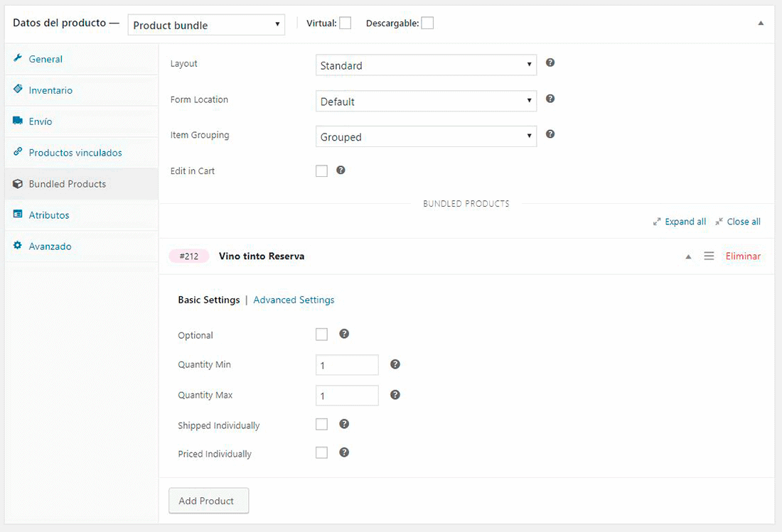Click the drag handle icon for Vino tinto Reserva

coord(709,256)
